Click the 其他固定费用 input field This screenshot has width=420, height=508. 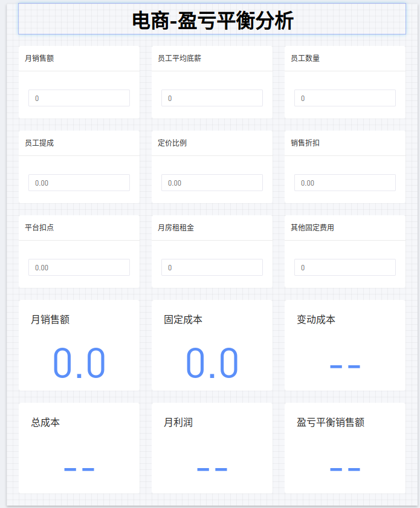click(x=345, y=267)
